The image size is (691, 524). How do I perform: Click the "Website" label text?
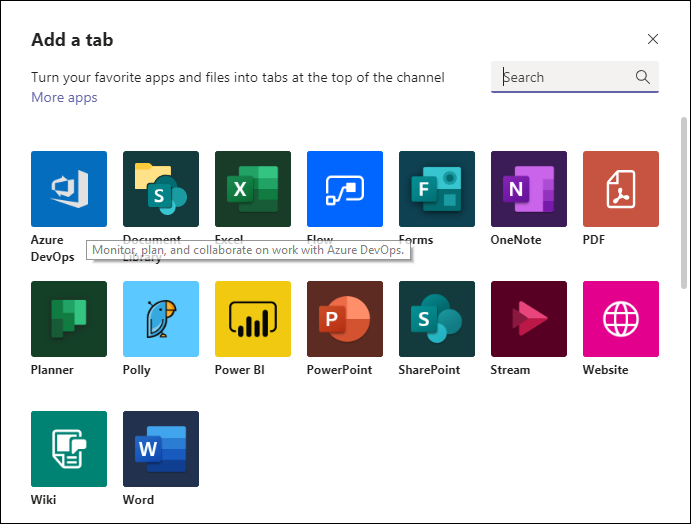[606, 370]
